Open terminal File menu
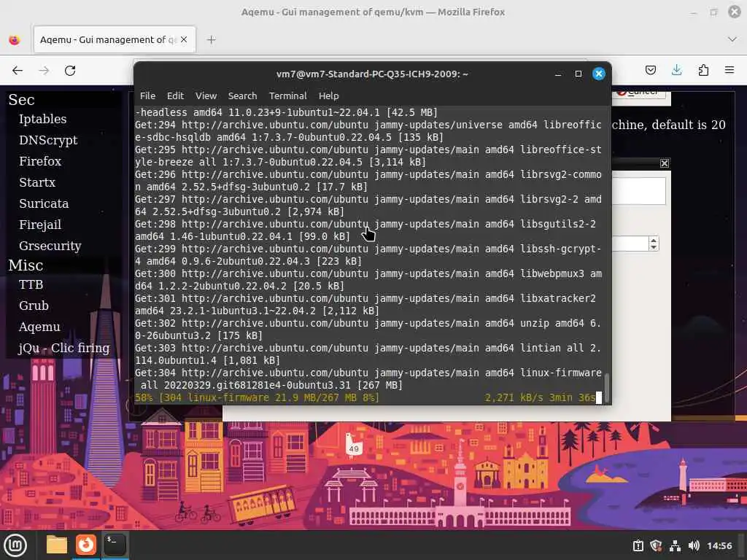 coord(147,96)
